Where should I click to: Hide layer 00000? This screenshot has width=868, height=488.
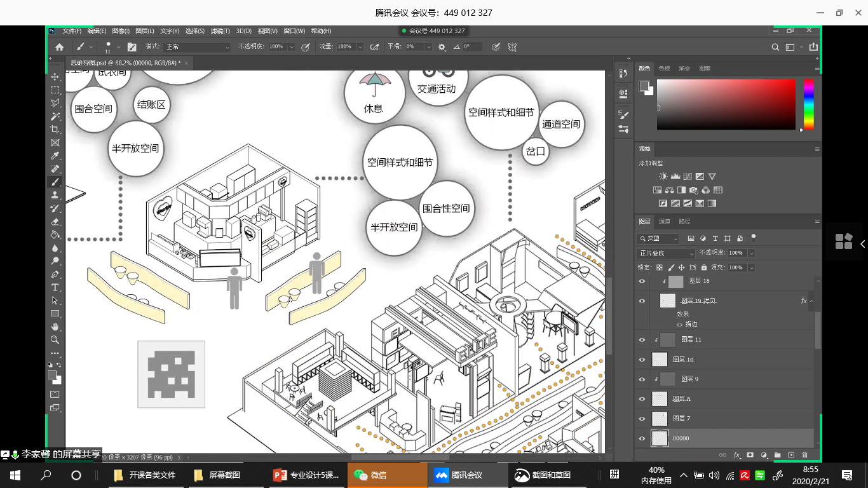642,438
